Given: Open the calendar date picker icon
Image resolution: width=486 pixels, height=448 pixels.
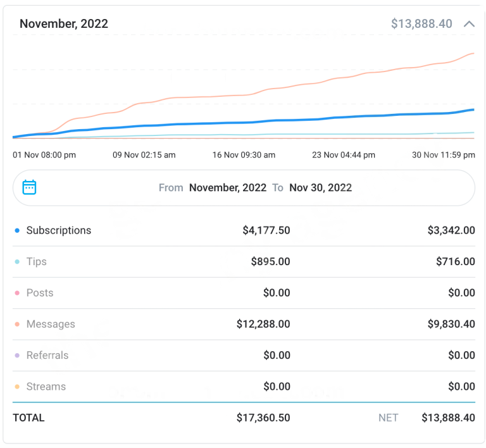Looking at the screenshot, I should pyautogui.click(x=29, y=187).
